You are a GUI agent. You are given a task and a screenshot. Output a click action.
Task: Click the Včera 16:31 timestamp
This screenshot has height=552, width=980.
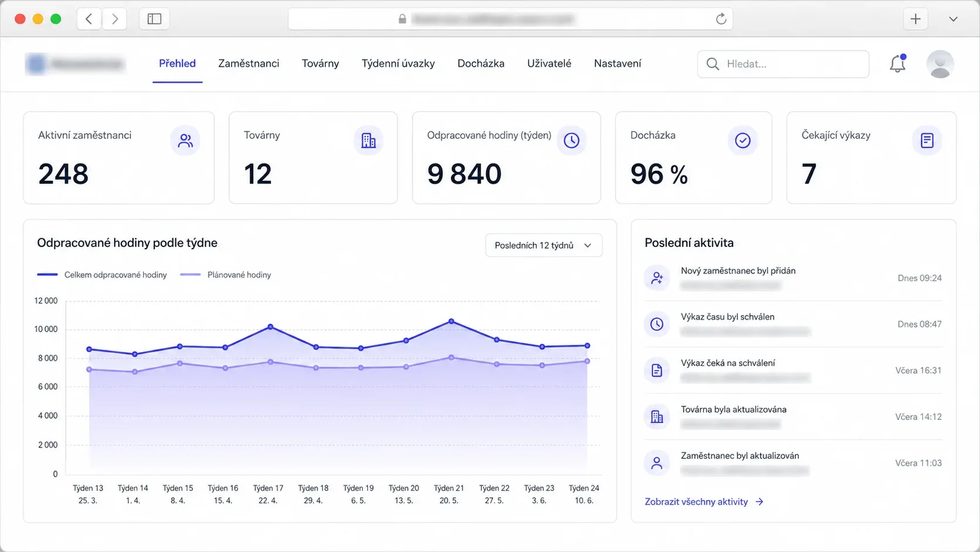tap(918, 370)
